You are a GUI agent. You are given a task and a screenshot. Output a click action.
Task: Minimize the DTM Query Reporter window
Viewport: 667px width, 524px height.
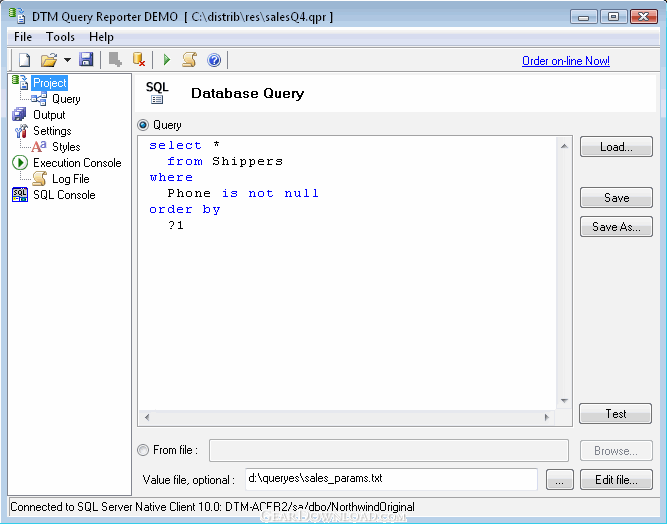pos(584,17)
